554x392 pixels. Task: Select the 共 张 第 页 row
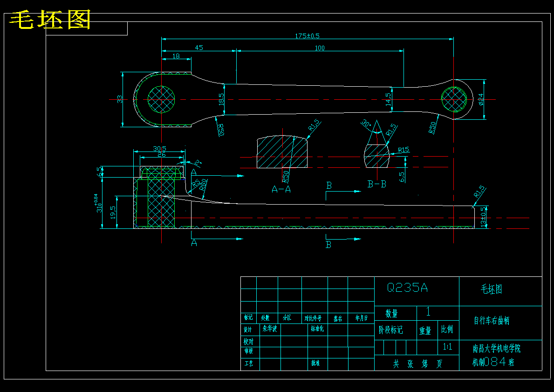click(x=417, y=364)
